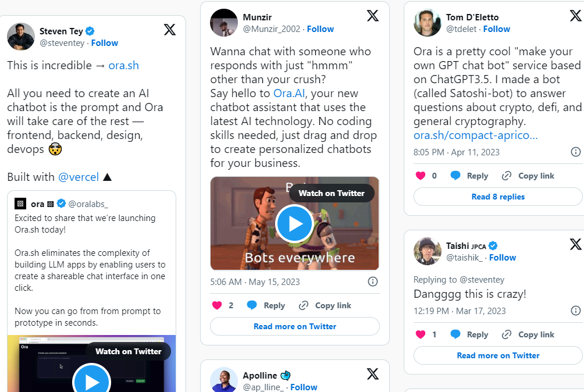Screen dimensions: 584x392
Task: Follow @taishik_
Action: pyautogui.click(x=503, y=258)
